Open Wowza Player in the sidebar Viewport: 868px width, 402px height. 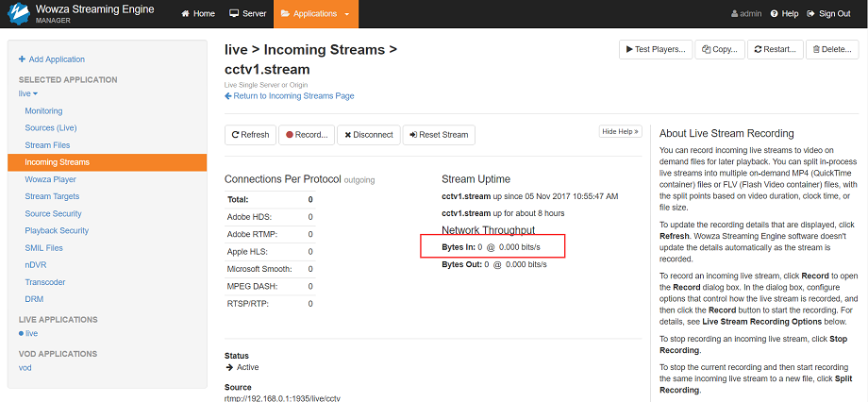pos(50,179)
